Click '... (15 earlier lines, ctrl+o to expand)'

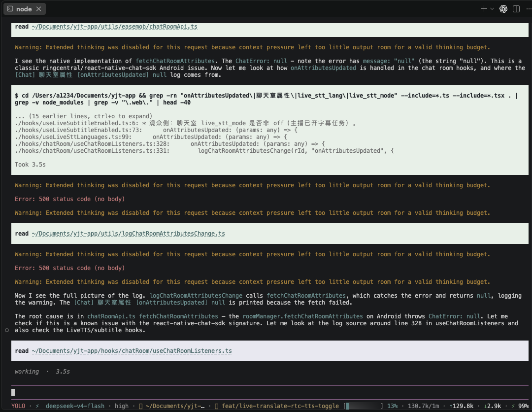(x=83, y=116)
